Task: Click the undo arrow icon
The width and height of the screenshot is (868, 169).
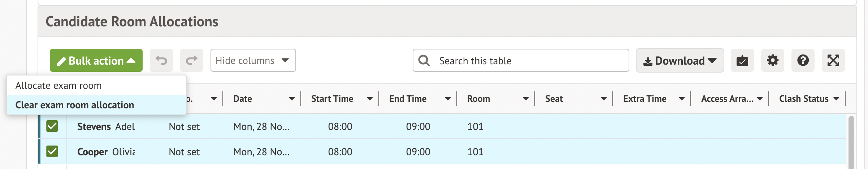Action: coord(161,60)
